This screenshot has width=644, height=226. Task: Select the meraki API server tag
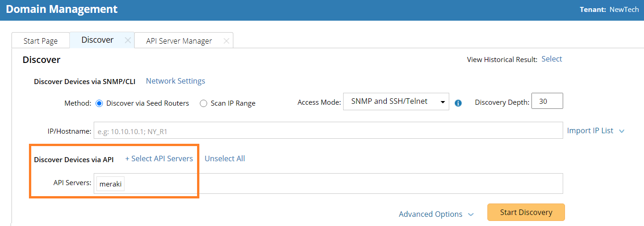[x=110, y=184]
